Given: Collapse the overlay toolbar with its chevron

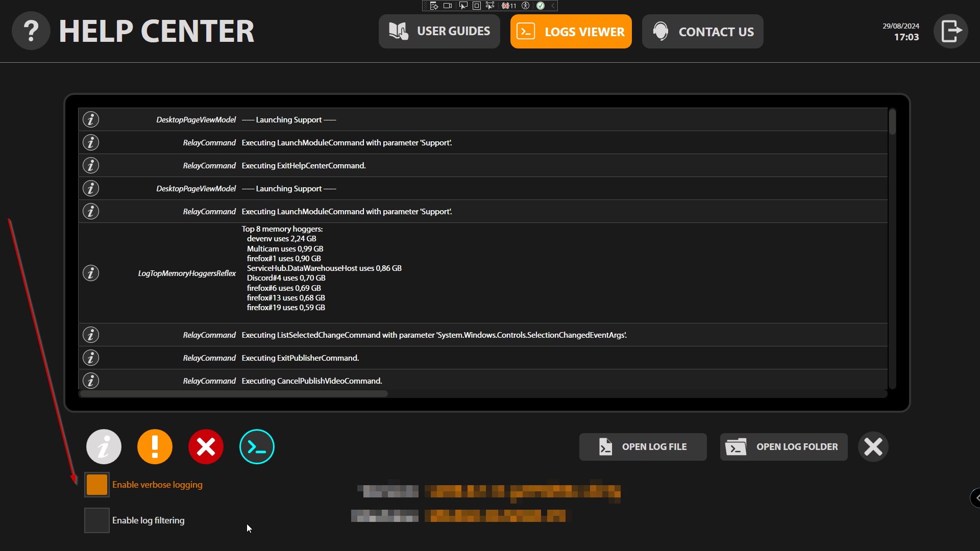Looking at the screenshot, I should pos(552,6).
